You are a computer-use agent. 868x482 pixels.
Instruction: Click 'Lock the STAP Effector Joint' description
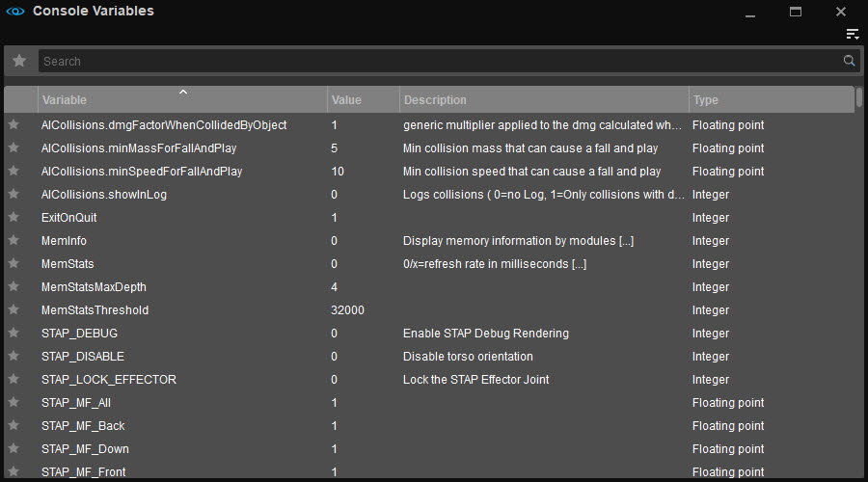click(476, 380)
